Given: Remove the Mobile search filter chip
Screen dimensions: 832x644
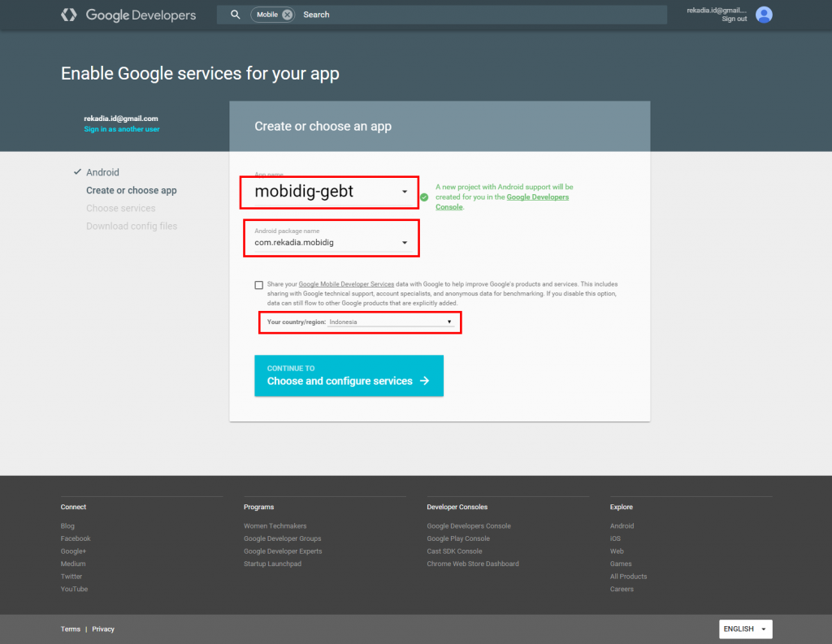Looking at the screenshot, I should (287, 15).
